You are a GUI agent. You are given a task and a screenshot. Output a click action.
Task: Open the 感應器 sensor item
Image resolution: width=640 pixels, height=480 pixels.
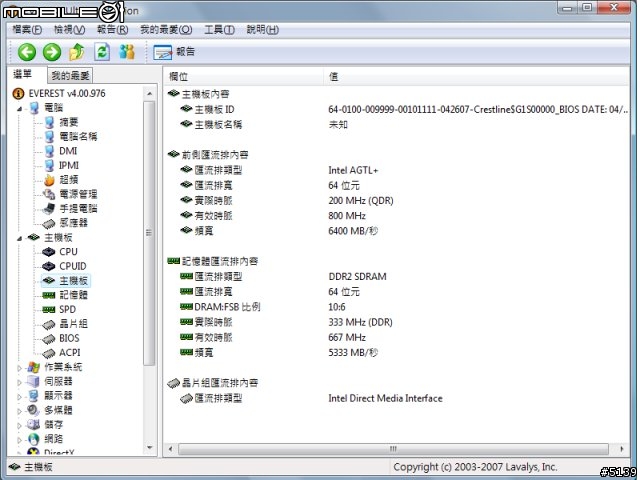click(65, 223)
